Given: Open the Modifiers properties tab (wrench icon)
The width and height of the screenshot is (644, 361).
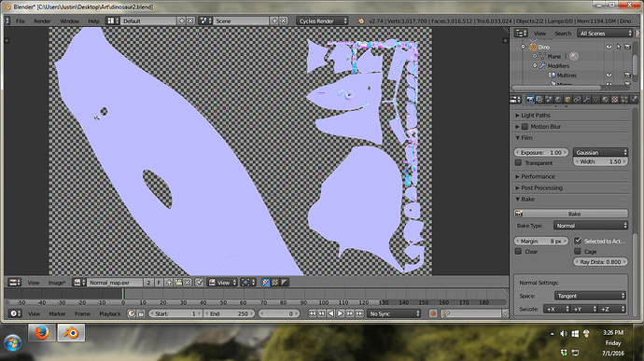Looking at the screenshot, I should pyautogui.click(x=586, y=100).
